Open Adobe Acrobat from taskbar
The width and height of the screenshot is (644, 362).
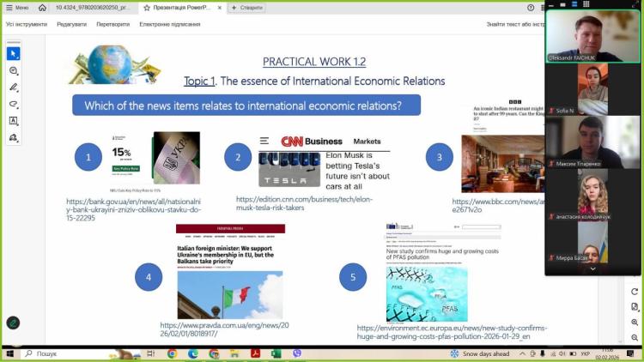click(256, 353)
